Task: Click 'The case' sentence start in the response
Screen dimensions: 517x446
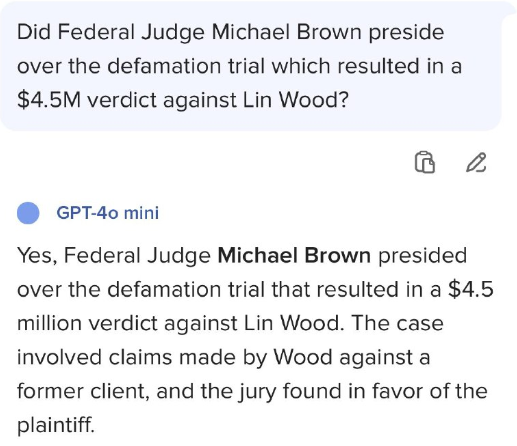Action: point(397,323)
